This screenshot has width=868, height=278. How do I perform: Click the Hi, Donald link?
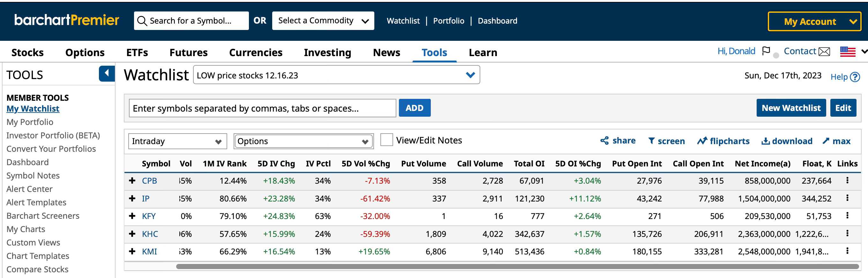pyautogui.click(x=736, y=51)
